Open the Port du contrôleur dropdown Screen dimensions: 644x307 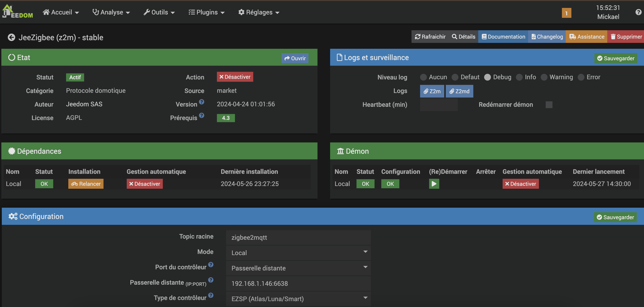[299, 268]
